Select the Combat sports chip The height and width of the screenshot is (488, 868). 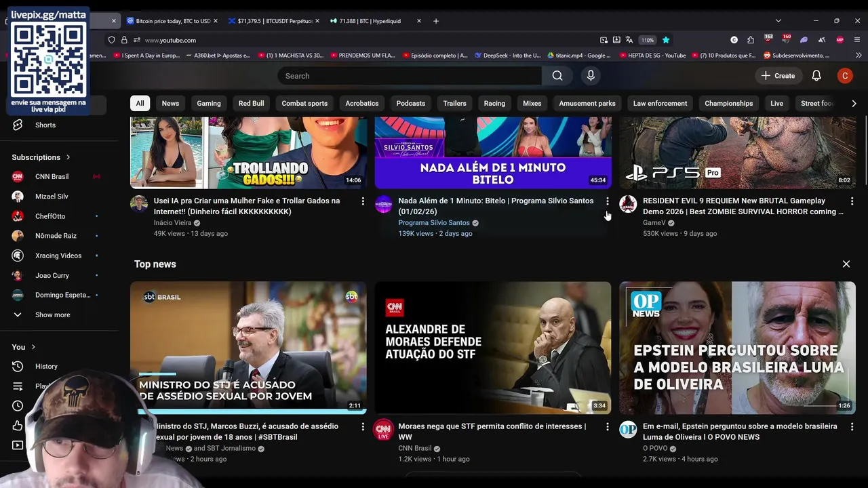[304, 104]
